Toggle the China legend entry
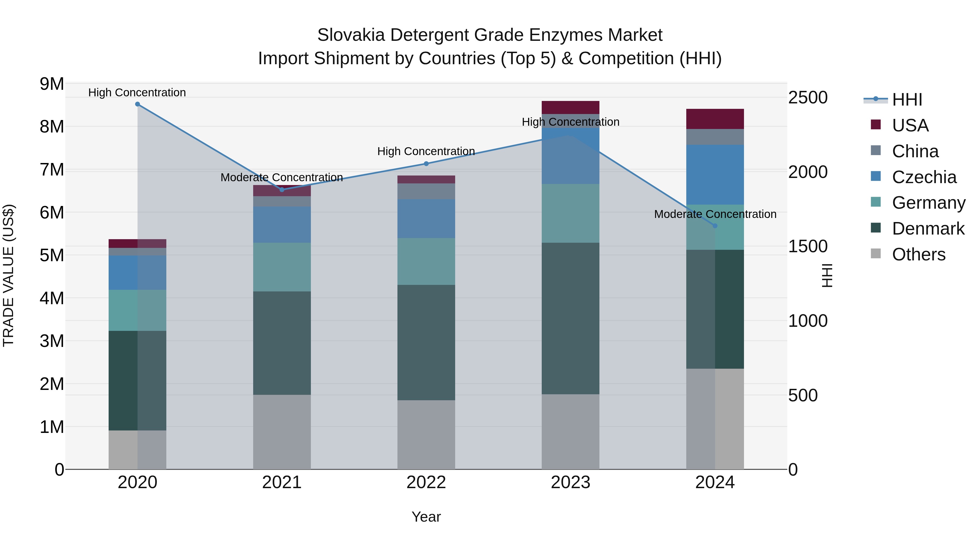Image resolution: width=980 pixels, height=551 pixels. pos(905,151)
